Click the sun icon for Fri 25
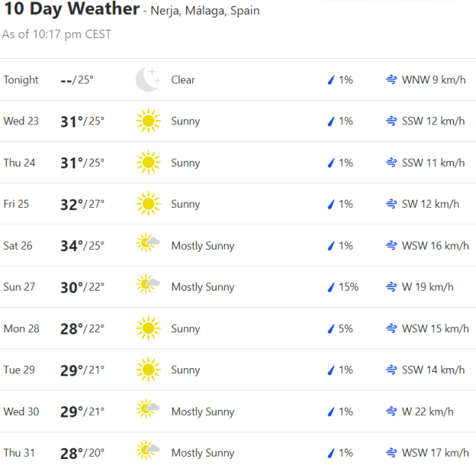The width and height of the screenshot is (476, 465). click(147, 204)
